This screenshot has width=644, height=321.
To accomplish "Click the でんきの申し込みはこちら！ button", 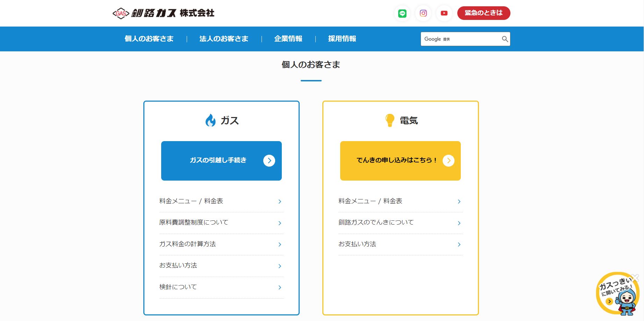I will (x=400, y=161).
